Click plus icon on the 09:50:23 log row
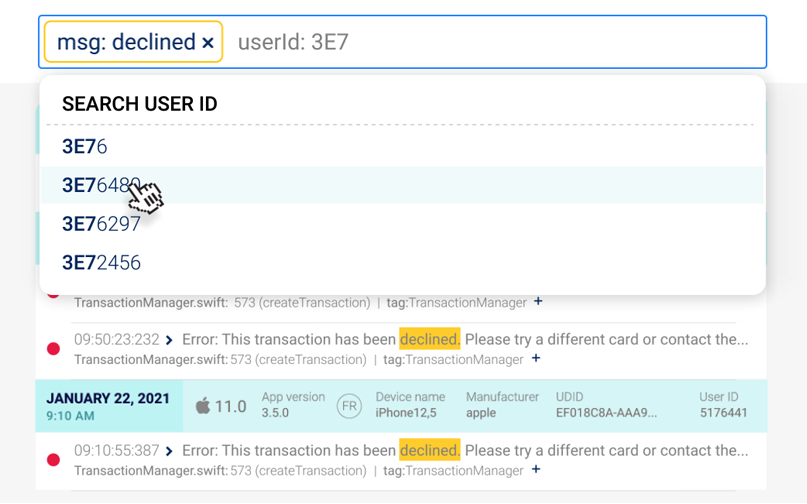 pos(536,358)
